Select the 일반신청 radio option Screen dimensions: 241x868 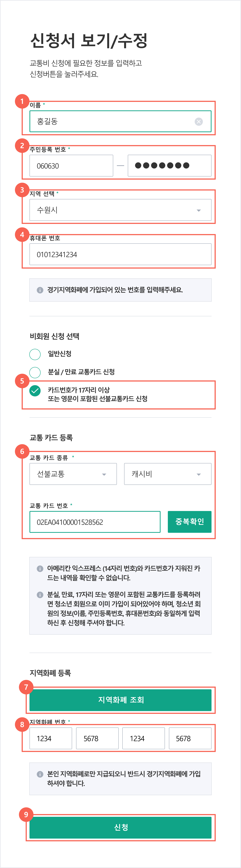point(35,354)
